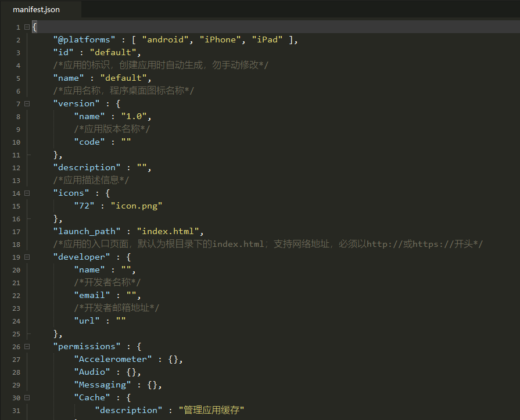This screenshot has width=520, height=420.
Task: Click line number 31 in the gutter
Action: (16, 411)
